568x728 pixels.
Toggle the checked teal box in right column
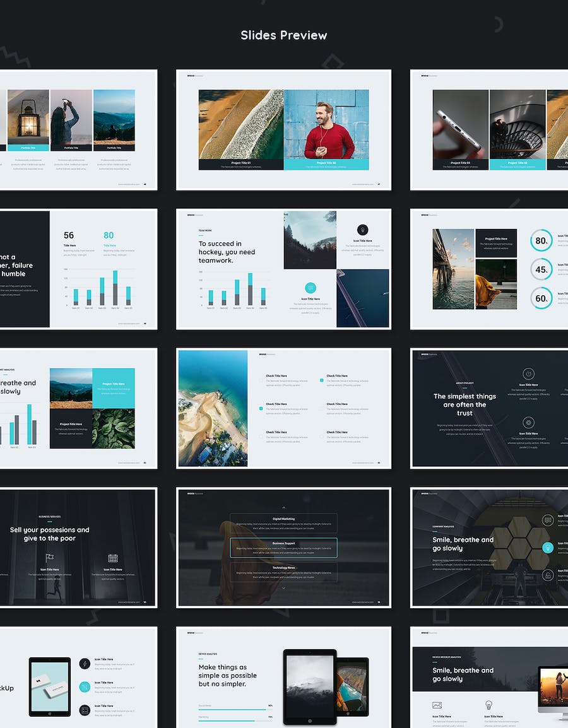coord(322,380)
